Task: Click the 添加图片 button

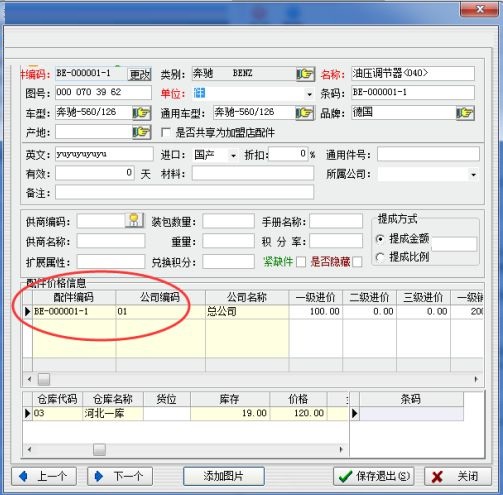Action: 224,476
